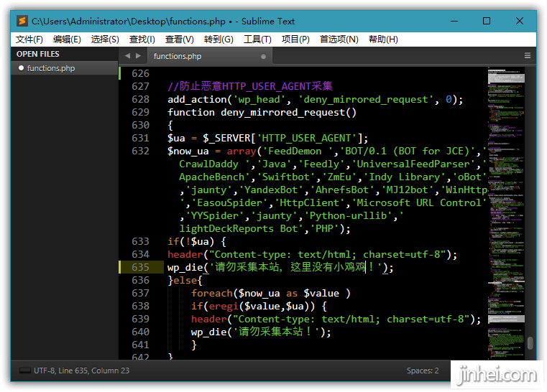Image resolution: width=547 pixels, height=392 pixels.
Task: Click line number 637 in gutter
Action: pyautogui.click(x=140, y=293)
